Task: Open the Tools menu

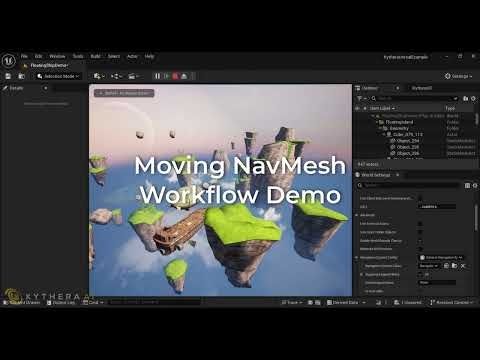Action: (x=78, y=56)
